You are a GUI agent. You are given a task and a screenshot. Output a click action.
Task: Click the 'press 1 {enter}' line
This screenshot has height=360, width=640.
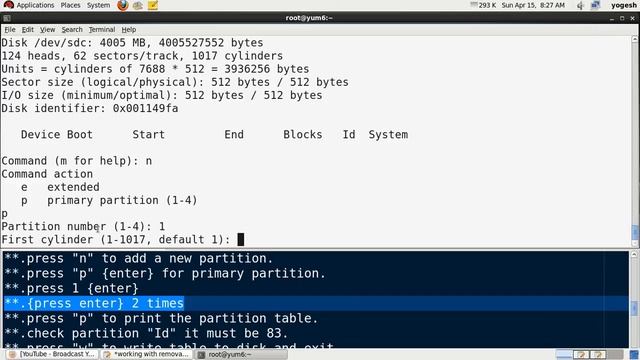(x=71, y=289)
